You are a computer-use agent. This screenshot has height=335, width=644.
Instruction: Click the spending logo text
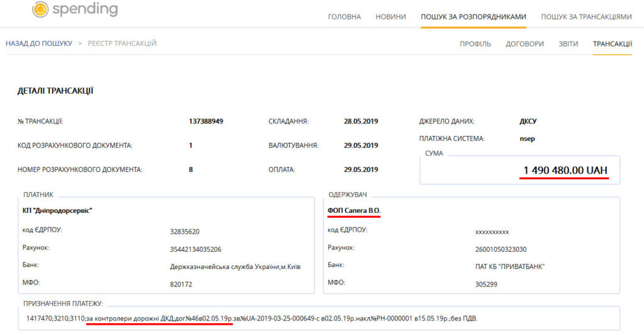85,9
